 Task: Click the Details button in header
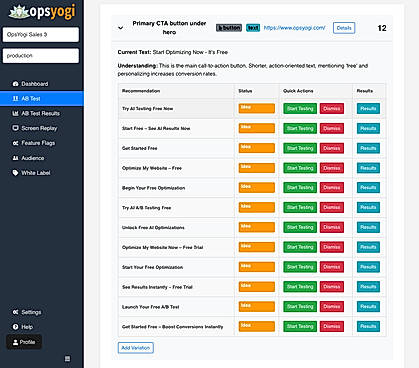point(344,28)
